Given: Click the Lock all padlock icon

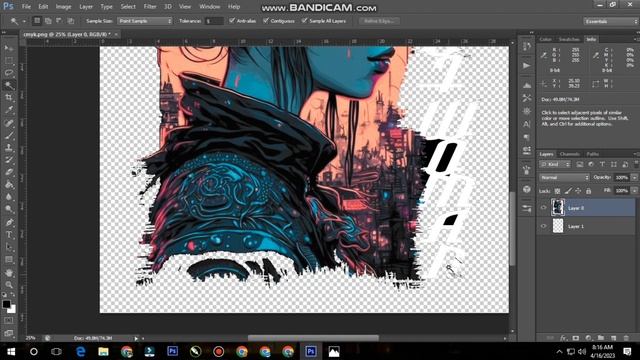Looking at the screenshot, I should 588,191.
